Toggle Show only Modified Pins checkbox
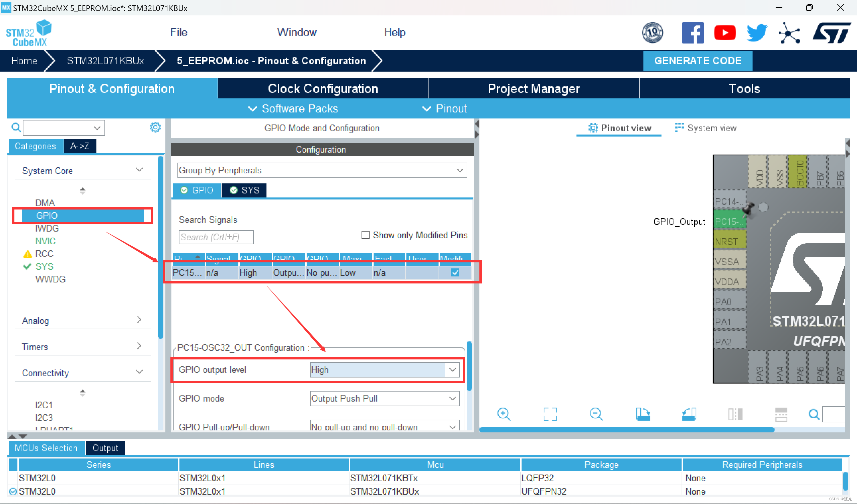Image resolution: width=857 pixels, height=504 pixels. [365, 235]
